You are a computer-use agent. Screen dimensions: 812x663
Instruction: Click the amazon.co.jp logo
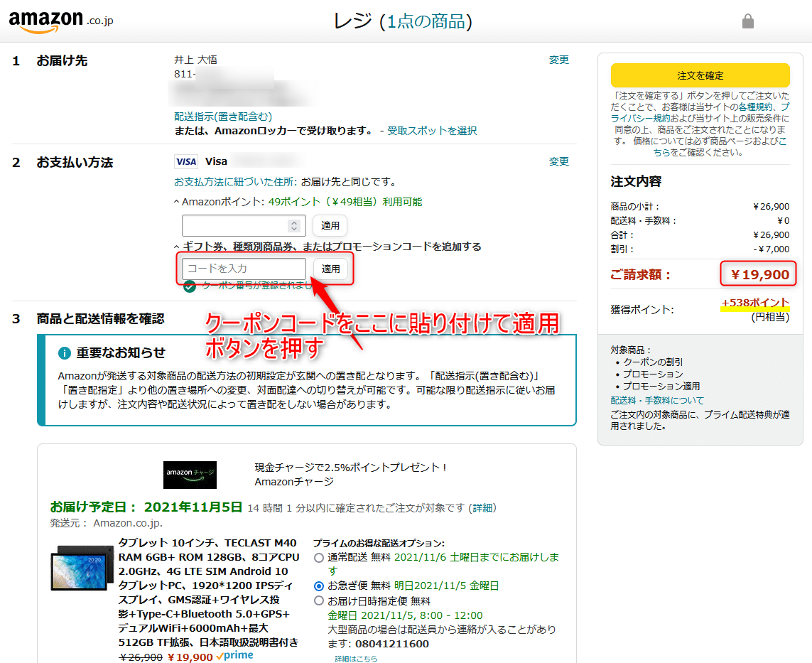pos(61,22)
